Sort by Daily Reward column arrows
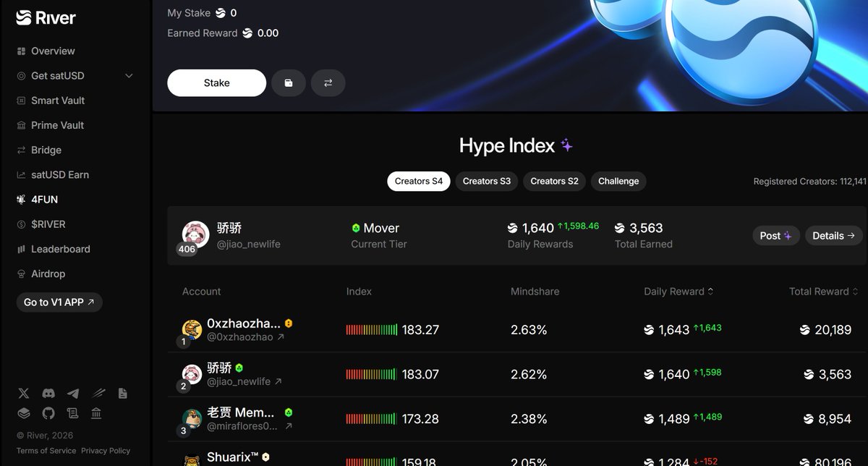Screen dimensions: 868x466 710,292
